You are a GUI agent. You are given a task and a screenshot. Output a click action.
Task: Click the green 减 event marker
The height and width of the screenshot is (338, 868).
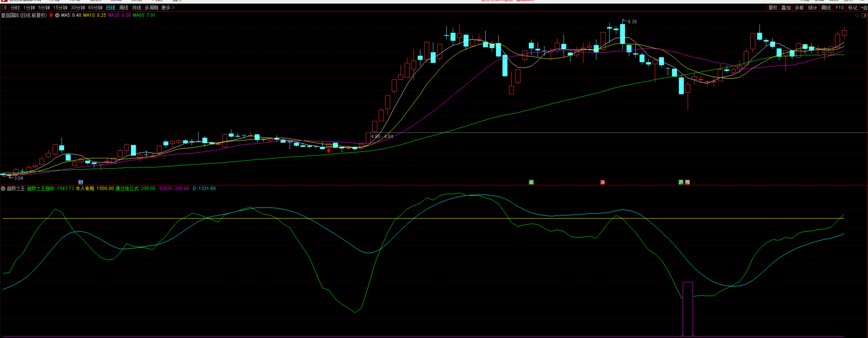click(x=531, y=182)
